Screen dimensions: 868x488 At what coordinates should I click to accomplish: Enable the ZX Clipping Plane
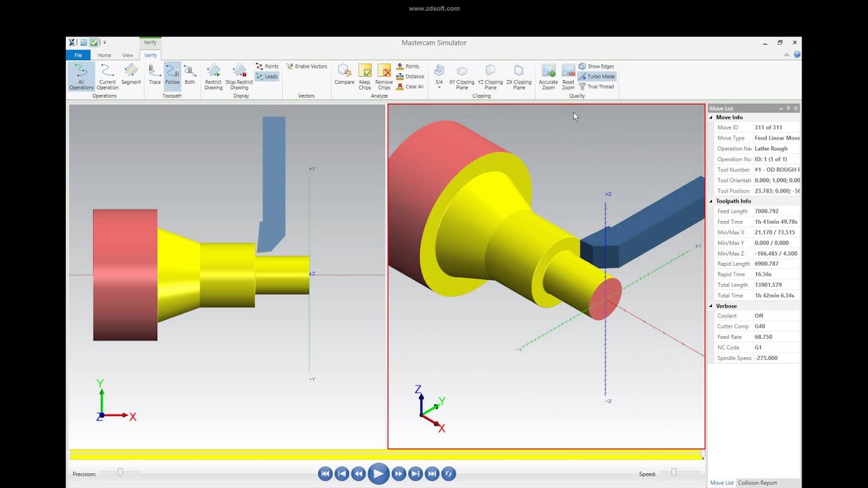click(519, 77)
